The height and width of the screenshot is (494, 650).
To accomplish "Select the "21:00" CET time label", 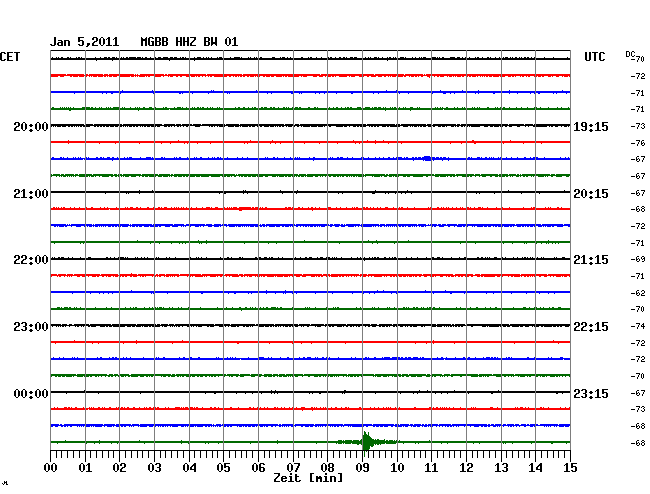I will pos(31,194).
